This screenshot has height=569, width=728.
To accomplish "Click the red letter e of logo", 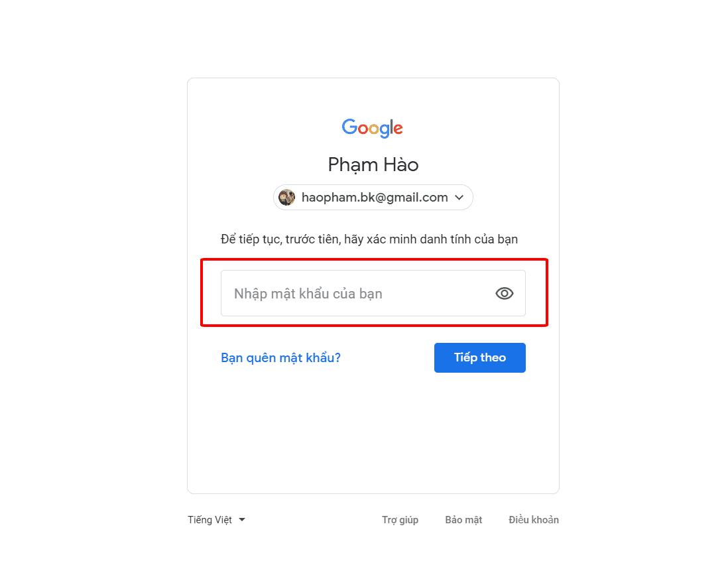I will (x=398, y=129).
